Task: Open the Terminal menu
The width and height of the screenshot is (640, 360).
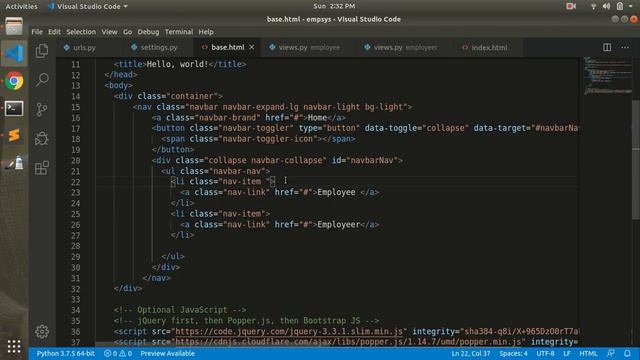Action: pyautogui.click(x=179, y=32)
